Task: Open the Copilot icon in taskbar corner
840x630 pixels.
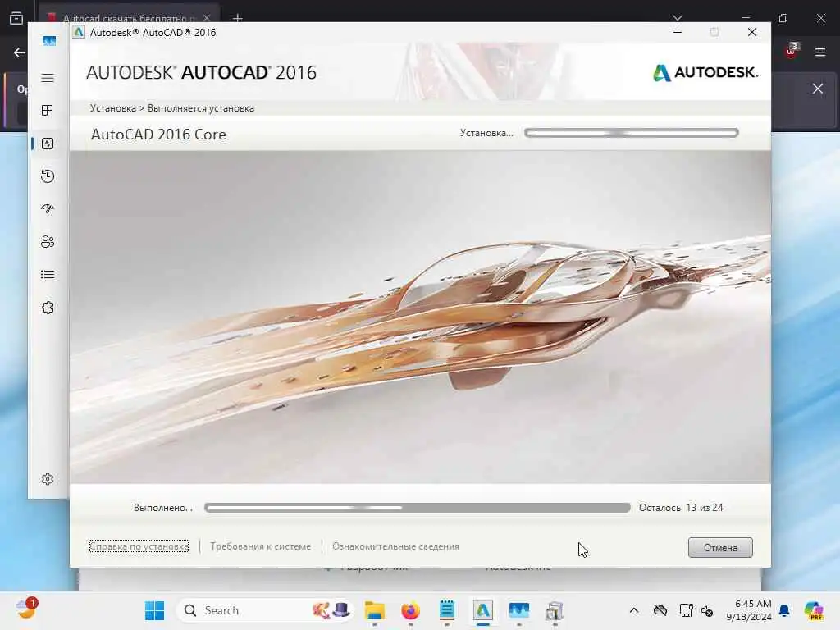Action: pos(813,610)
